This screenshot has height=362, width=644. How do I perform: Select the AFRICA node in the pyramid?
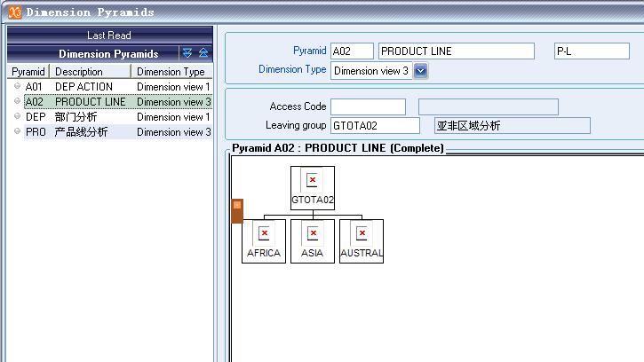pyautogui.click(x=263, y=240)
